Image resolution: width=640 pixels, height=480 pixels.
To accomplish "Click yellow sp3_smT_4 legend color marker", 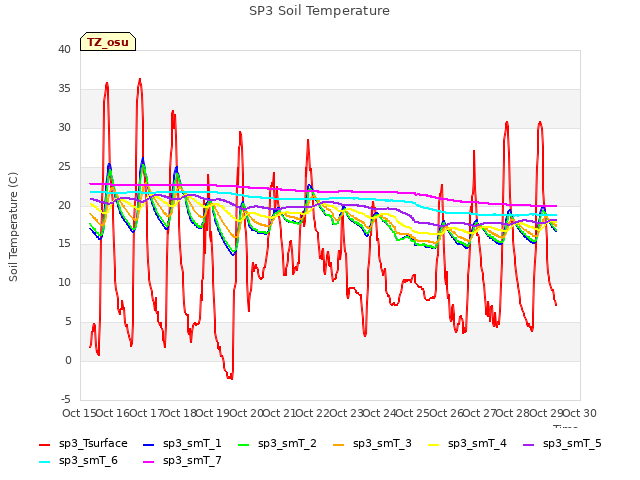I will tap(433, 444).
